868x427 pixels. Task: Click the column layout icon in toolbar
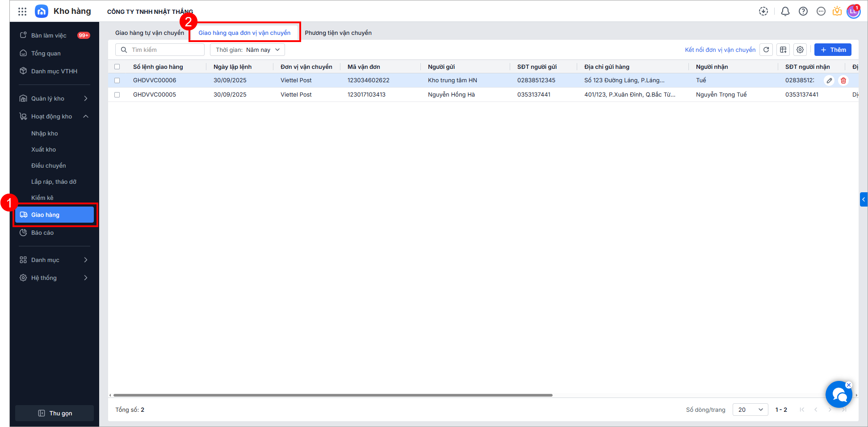click(783, 50)
